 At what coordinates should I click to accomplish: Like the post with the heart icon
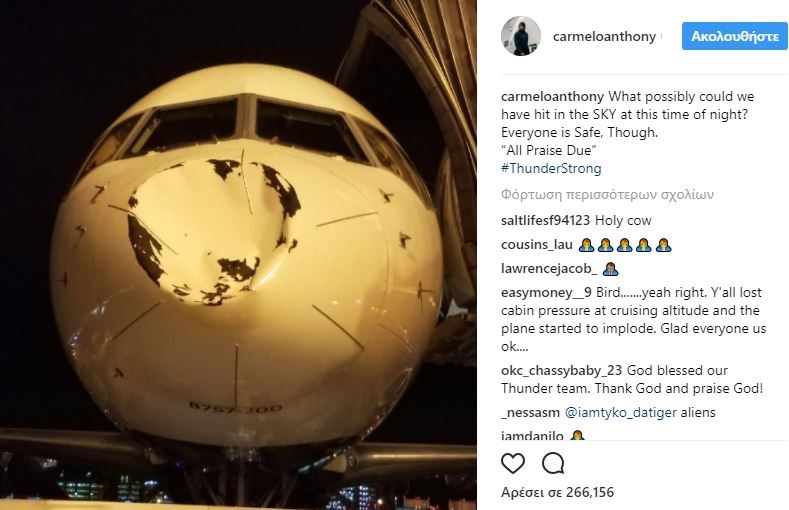pyautogui.click(x=513, y=463)
